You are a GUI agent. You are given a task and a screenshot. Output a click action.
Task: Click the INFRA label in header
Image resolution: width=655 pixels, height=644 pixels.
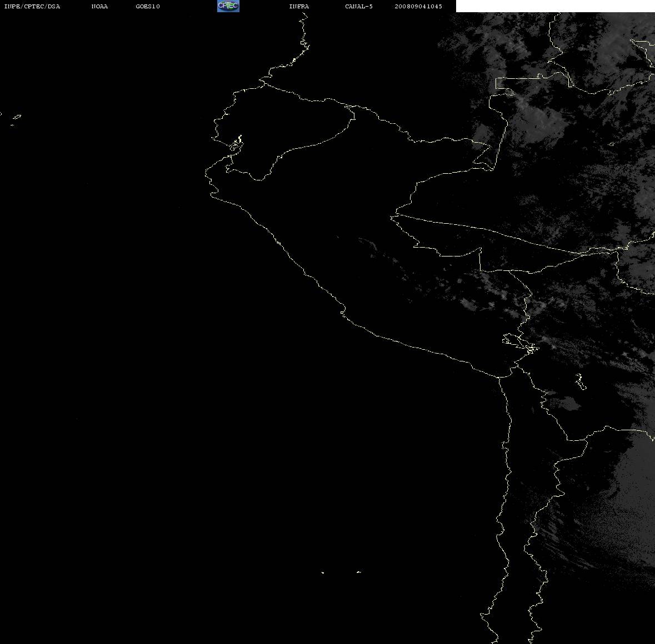pos(299,6)
